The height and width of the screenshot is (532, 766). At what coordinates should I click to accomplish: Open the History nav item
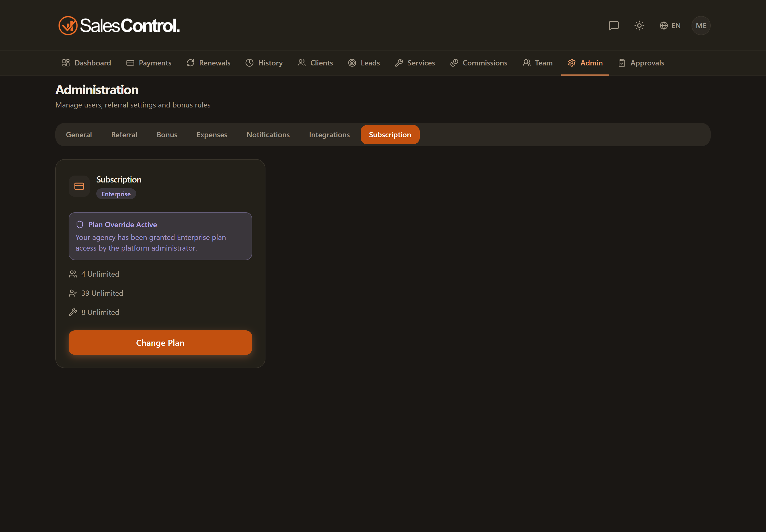coord(264,63)
